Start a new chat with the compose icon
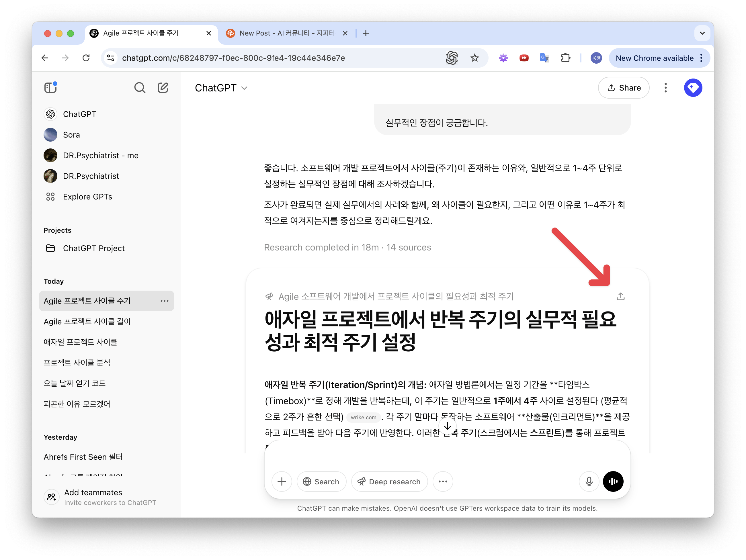Screen dimensions: 746x560 coord(163,88)
